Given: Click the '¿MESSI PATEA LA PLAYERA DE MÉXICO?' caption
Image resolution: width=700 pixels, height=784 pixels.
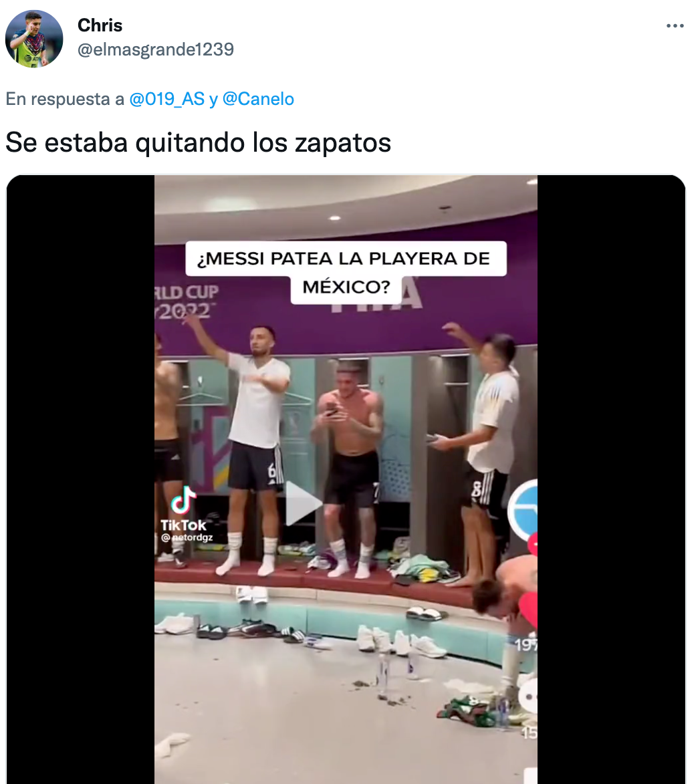Looking at the screenshot, I should point(346,273).
